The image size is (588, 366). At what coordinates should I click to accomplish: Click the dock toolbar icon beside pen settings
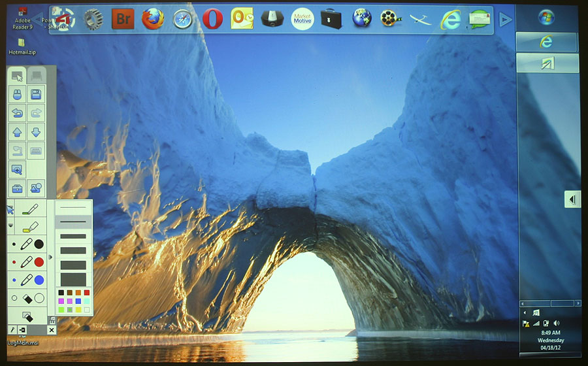pos(22,330)
